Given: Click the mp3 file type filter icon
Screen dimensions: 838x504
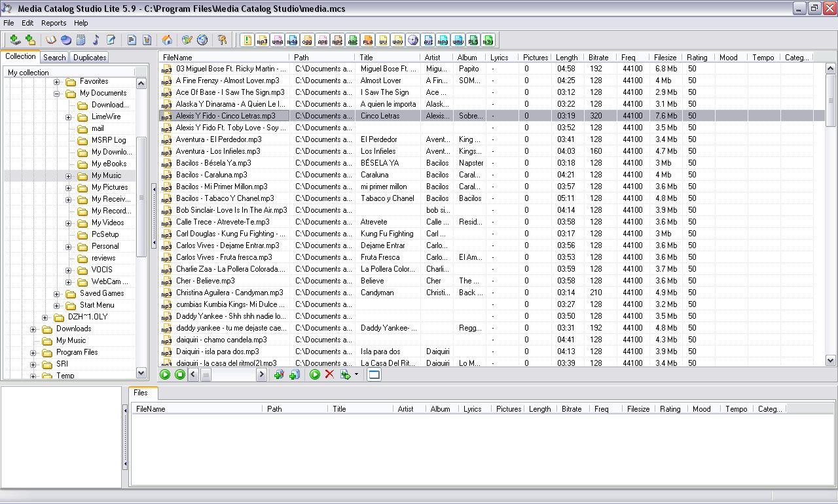Looking at the screenshot, I should click(262, 41).
